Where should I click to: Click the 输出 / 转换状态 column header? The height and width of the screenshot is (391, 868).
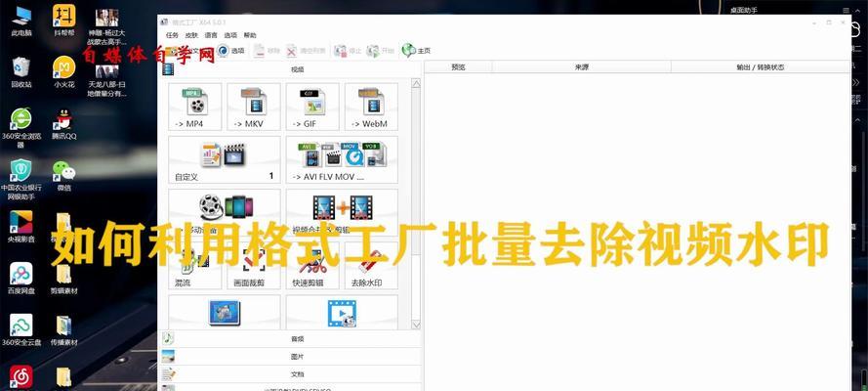coord(760,67)
